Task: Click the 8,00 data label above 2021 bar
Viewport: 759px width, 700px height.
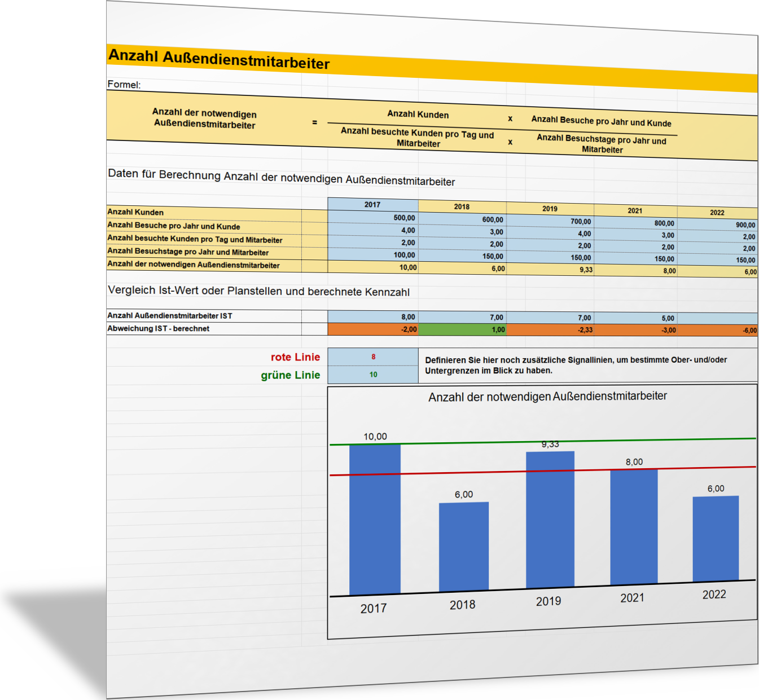Action: [634, 462]
